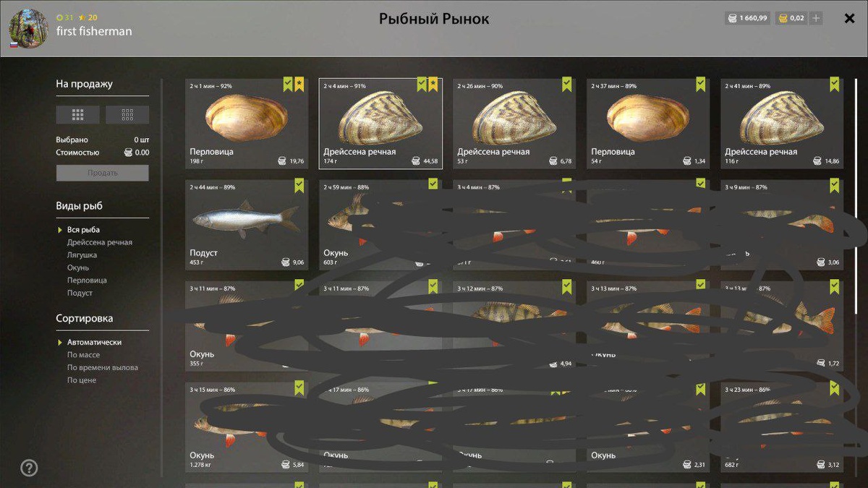Sort fish by price По цене
Screen dimensions: 868x488
tap(82, 380)
